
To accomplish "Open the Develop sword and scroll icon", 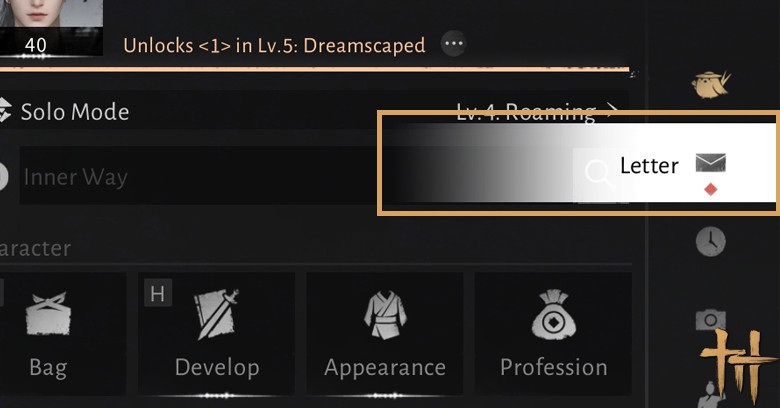I will tap(216, 314).
